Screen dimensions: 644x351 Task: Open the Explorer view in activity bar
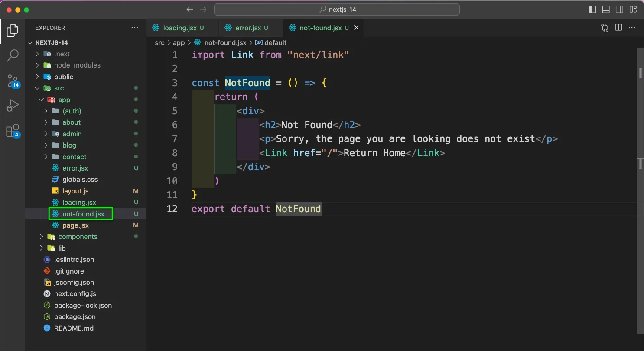(x=13, y=30)
